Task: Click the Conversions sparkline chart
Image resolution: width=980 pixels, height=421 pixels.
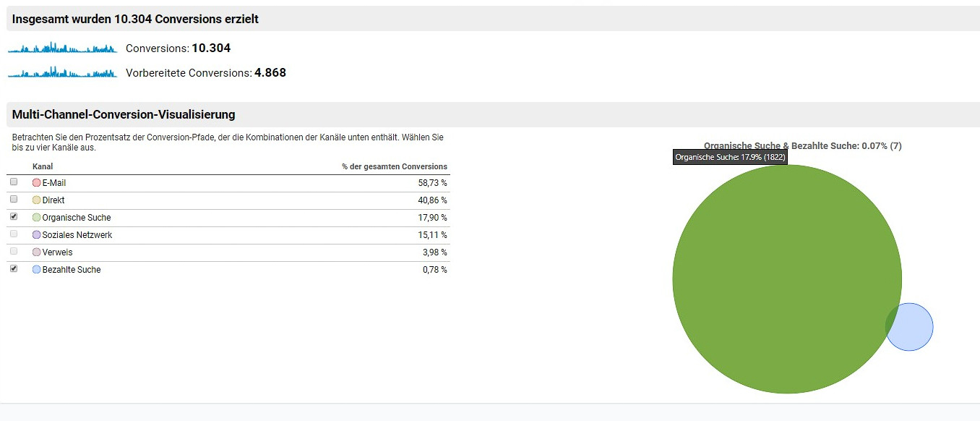Action: click(x=62, y=48)
